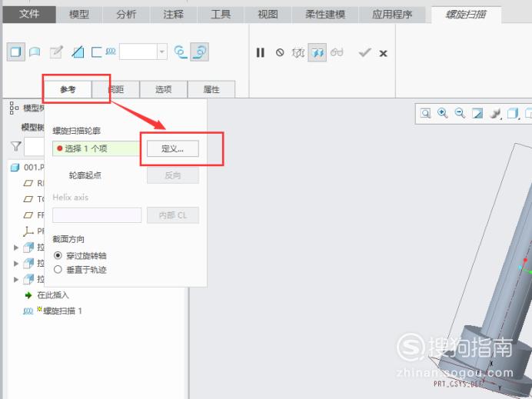Viewport: 532px width, 399px height.
Task: Click the pitch value input field
Action: pos(138,52)
